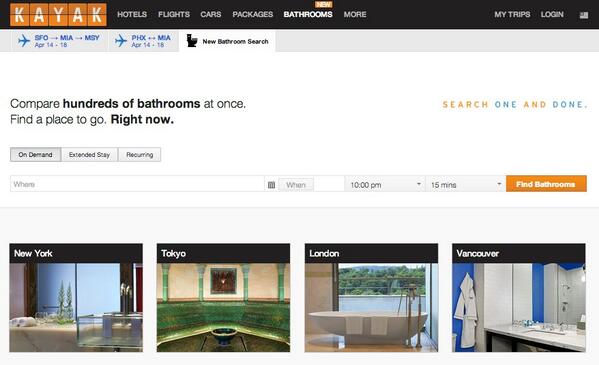Viewport: 599px width, 365px height.
Task: Open the 15 mins duration dropdown
Action: pos(466,185)
